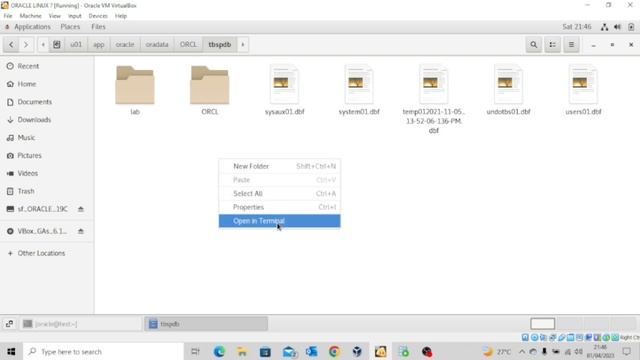
Task: Show later path segments using right chevron
Action: click(243, 44)
